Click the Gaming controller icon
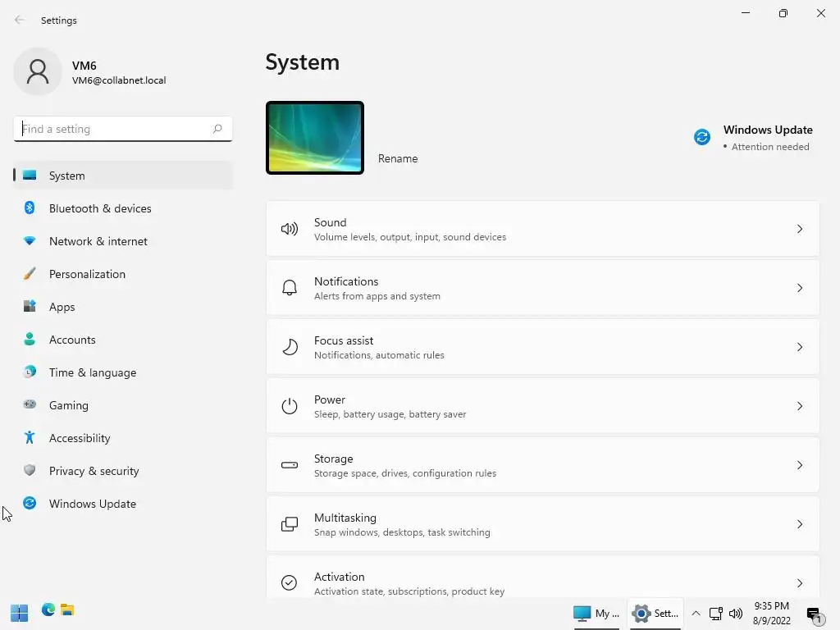The image size is (840, 630). (30, 404)
